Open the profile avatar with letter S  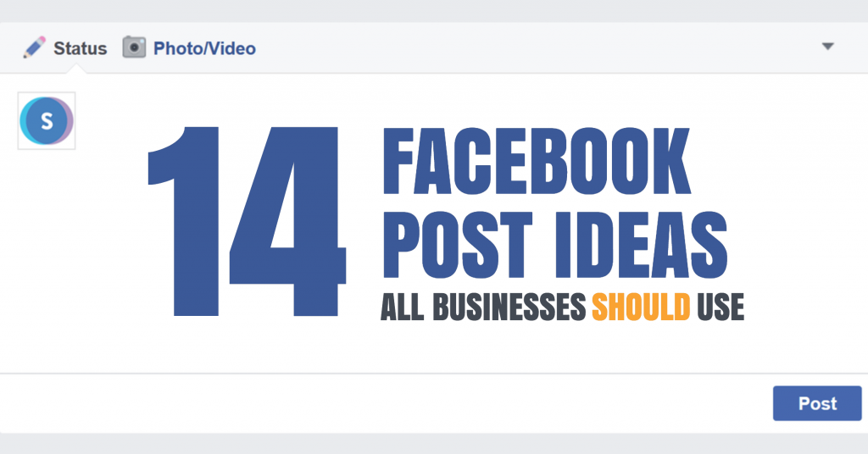[x=47, y=120]
